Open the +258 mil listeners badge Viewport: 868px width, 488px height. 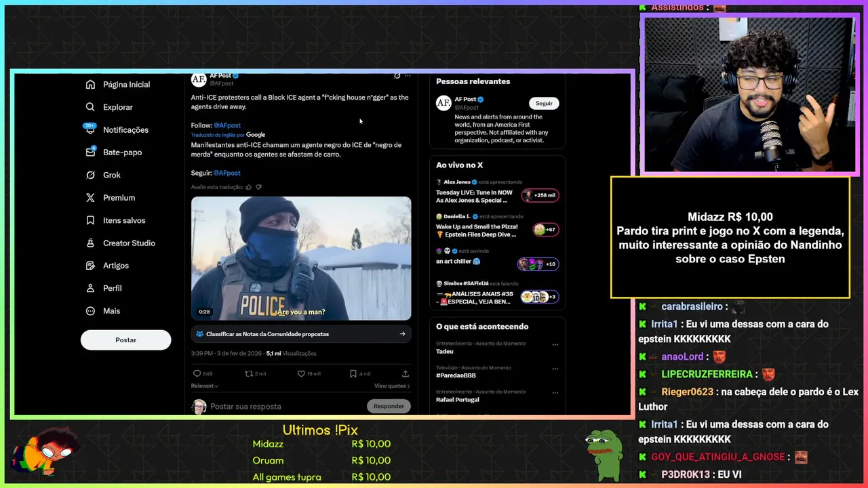[540, 195]
